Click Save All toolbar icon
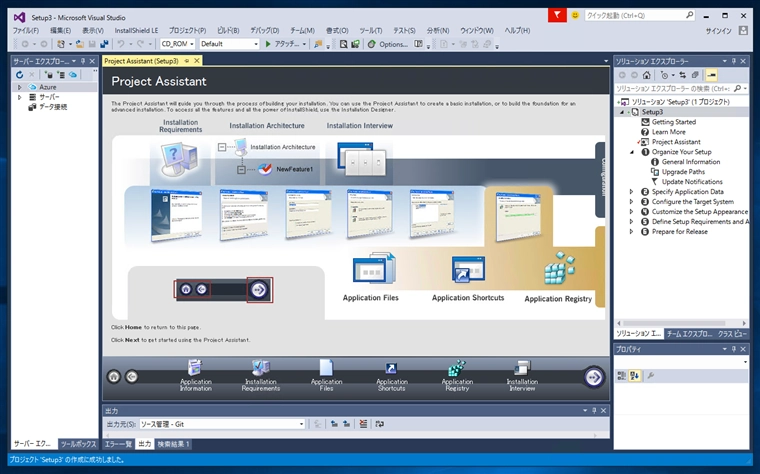Image resolution: width=760 pixels, height=474 pixels. pyautogui.click(x=104, y=44)
